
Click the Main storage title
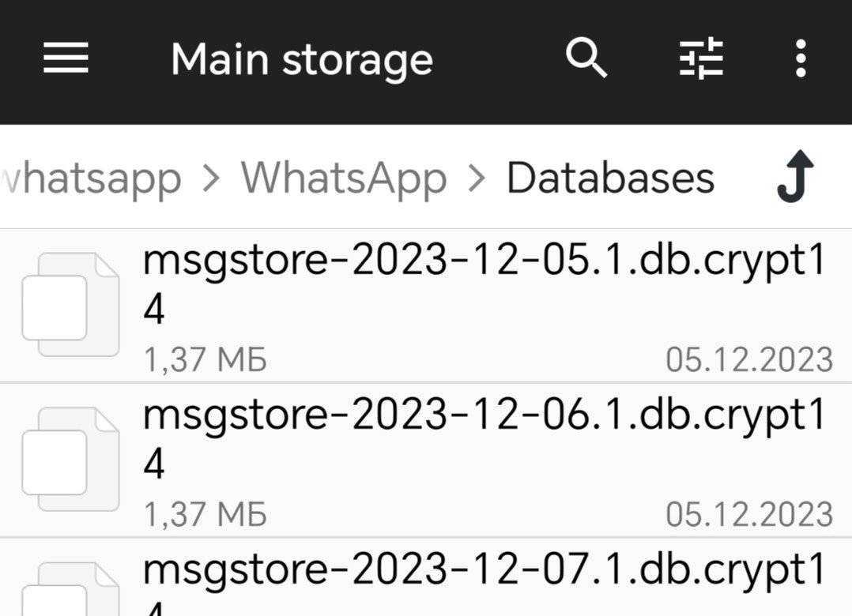tap(302, 60)
